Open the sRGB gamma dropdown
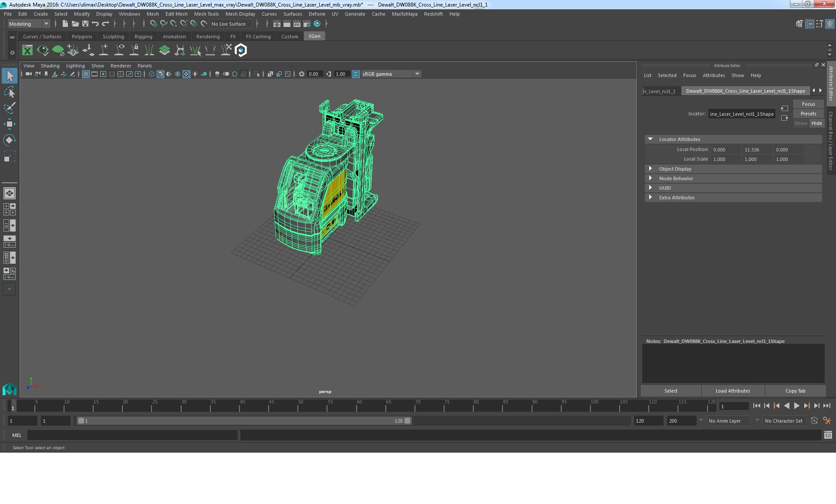The width and height of the screenshot is (836, 504). [x=391, y=74]
